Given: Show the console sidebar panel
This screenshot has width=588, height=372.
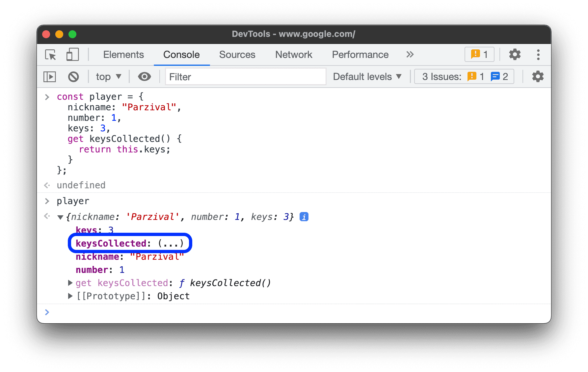Looking at the screenshot, I should click(50, 77).
